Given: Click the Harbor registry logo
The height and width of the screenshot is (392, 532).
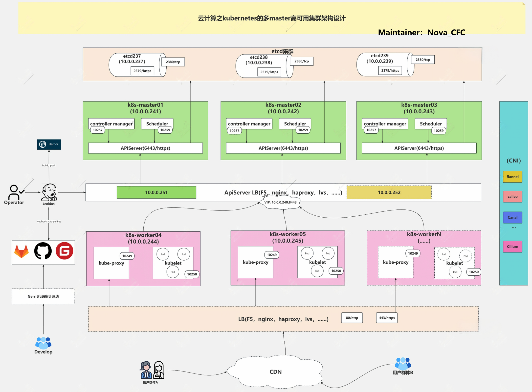Looking at the screenshot, I should (x=49, y=144).
